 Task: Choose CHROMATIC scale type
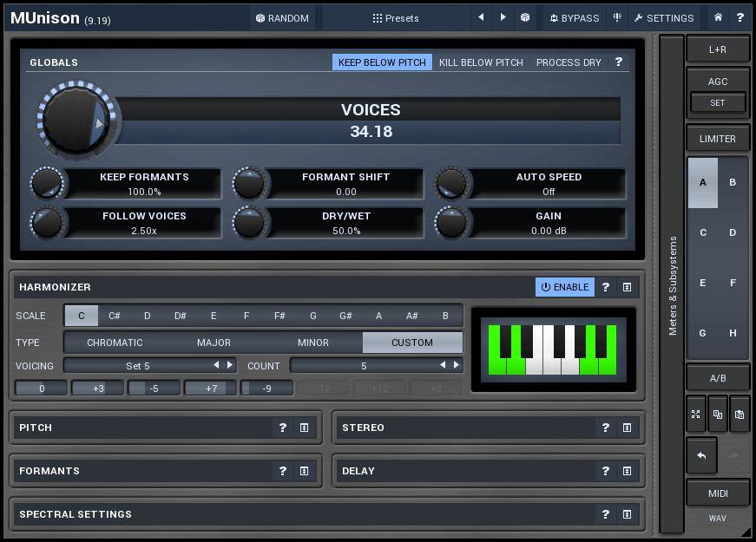pyautogui.click(x=115, y=343)
